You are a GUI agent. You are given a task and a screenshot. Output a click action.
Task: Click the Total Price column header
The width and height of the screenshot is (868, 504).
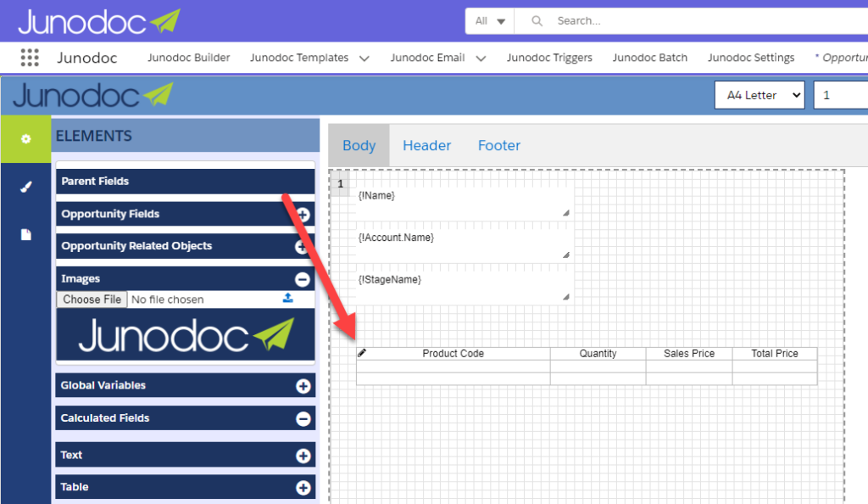pos(775,353)
